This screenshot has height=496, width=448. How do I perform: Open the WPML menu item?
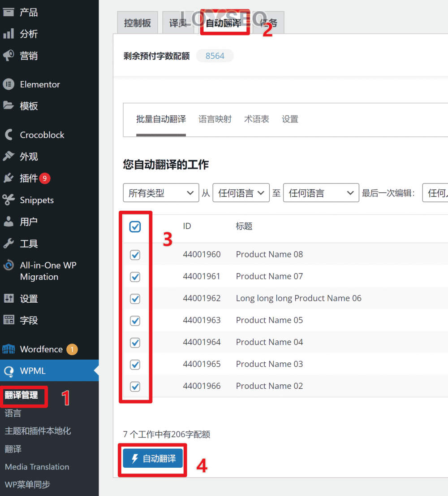tap(49, 370)
